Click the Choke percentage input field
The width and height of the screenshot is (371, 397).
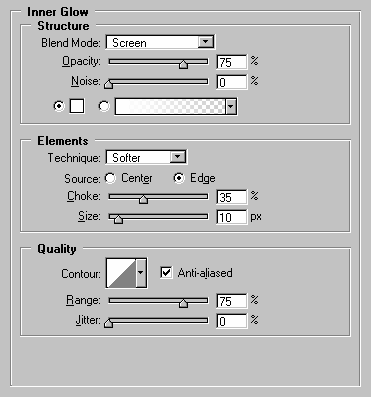click(232, 197)
